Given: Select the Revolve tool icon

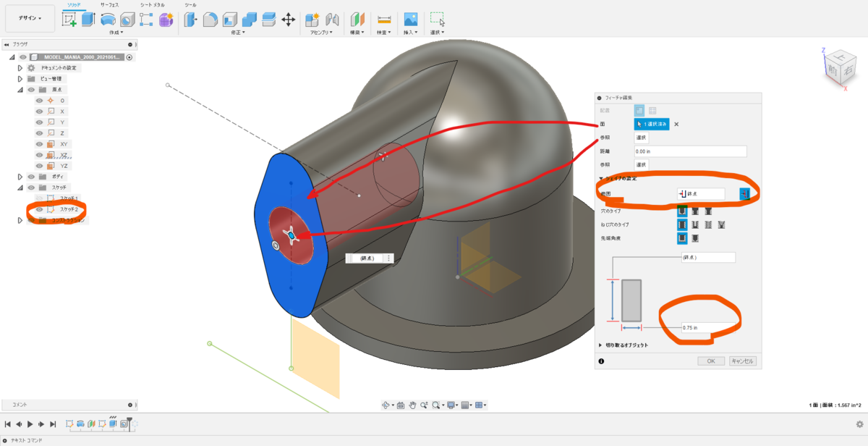Looking at the screenshot, I should (108, 20).
